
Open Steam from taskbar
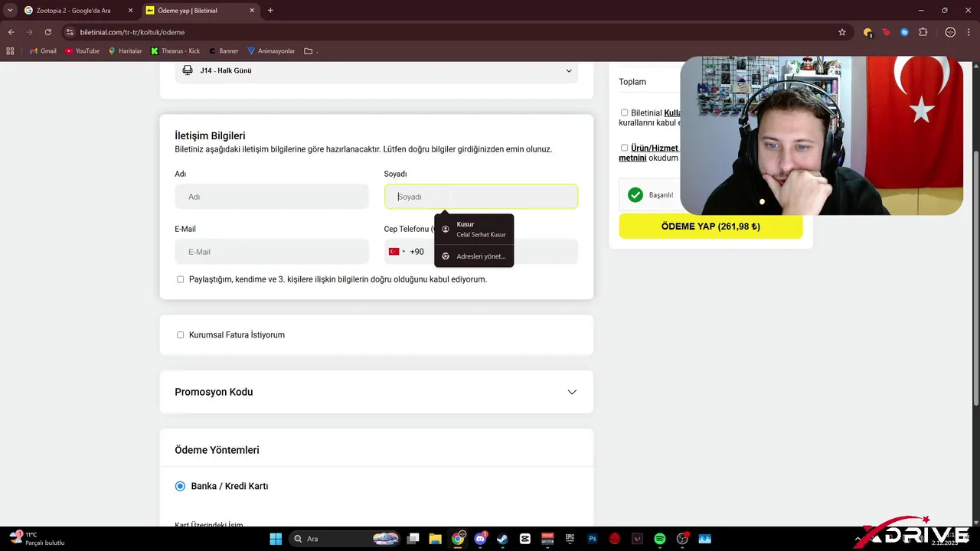(x=502, y=539)
